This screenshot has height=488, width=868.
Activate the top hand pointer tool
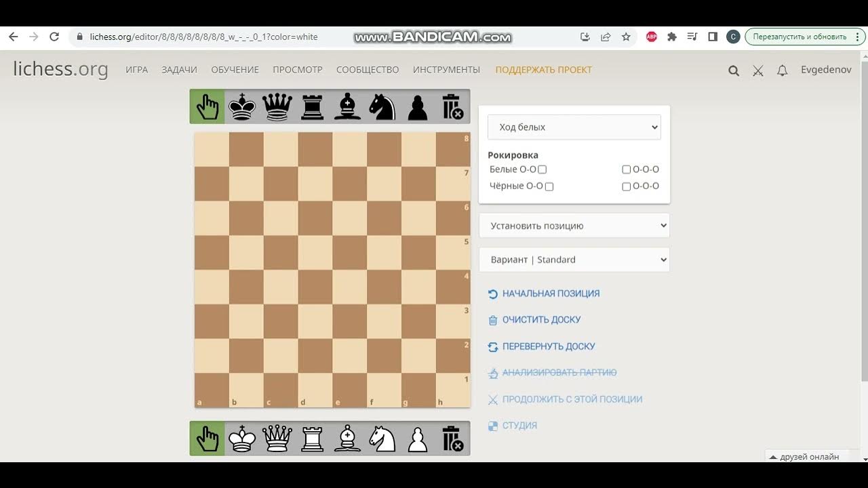pyautogui.click(x=208, y=107)
